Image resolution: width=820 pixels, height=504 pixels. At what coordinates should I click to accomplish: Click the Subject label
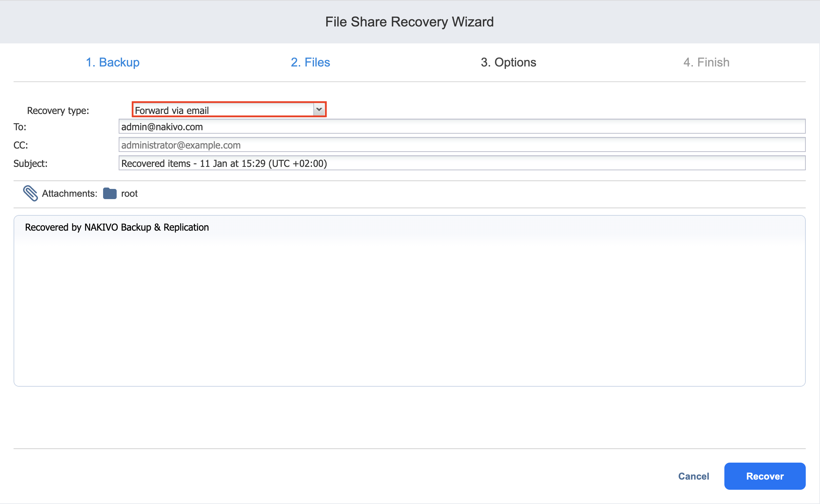[x=31, y=163]
